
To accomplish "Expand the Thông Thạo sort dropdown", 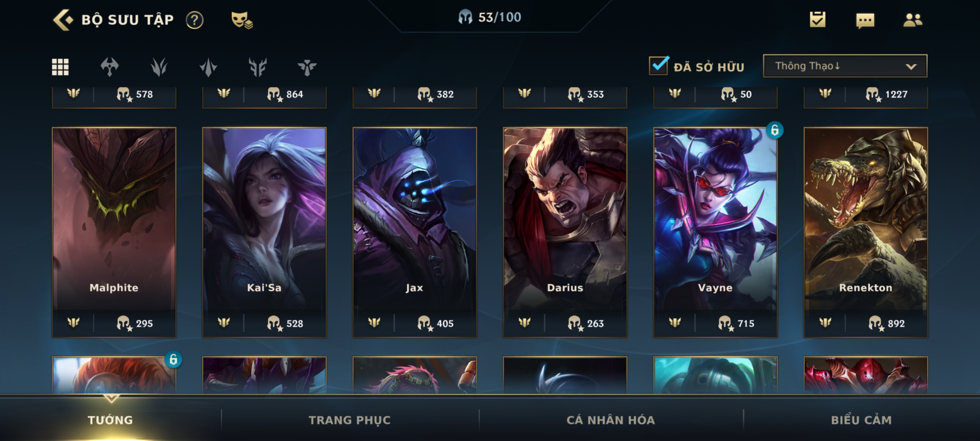I will click(845, 66).
